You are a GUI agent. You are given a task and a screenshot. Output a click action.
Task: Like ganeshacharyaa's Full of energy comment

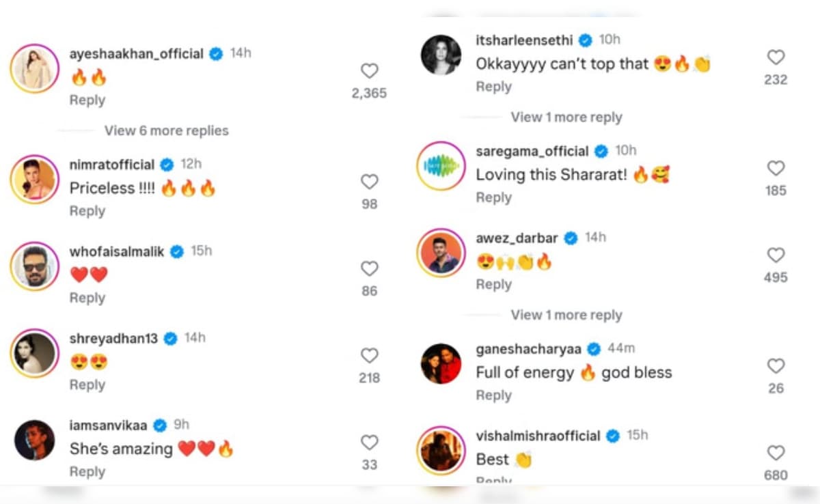(776, 366)
